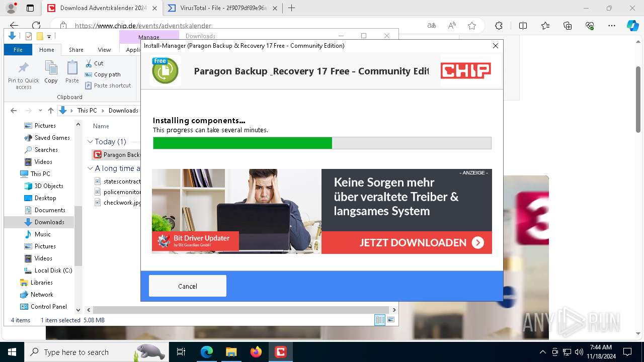Click the Edge profile avatar icon
This screenshot has width=644, height=362.
click(x=11, y=8)
